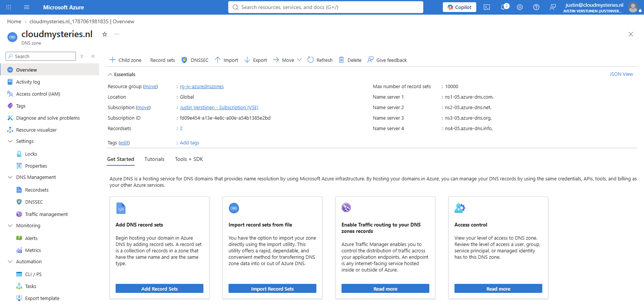Close the DNS zone blade

click(631, 34)
